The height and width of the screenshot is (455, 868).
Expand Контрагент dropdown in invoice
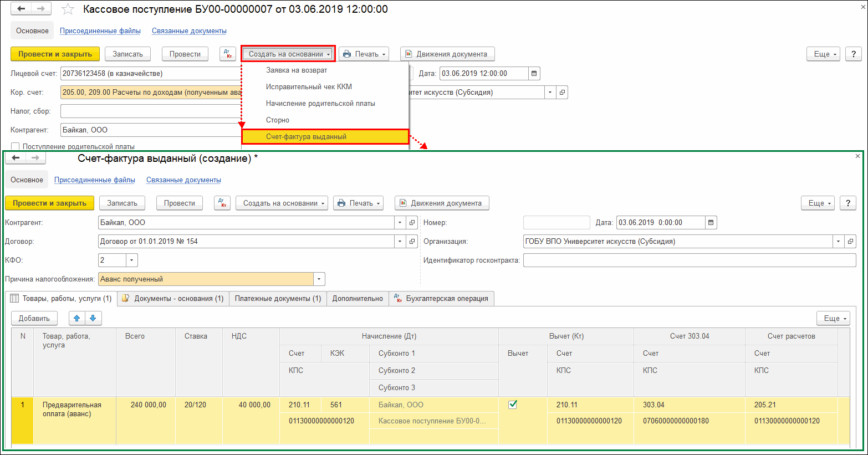pyautogui.click(x=400, y=222)
